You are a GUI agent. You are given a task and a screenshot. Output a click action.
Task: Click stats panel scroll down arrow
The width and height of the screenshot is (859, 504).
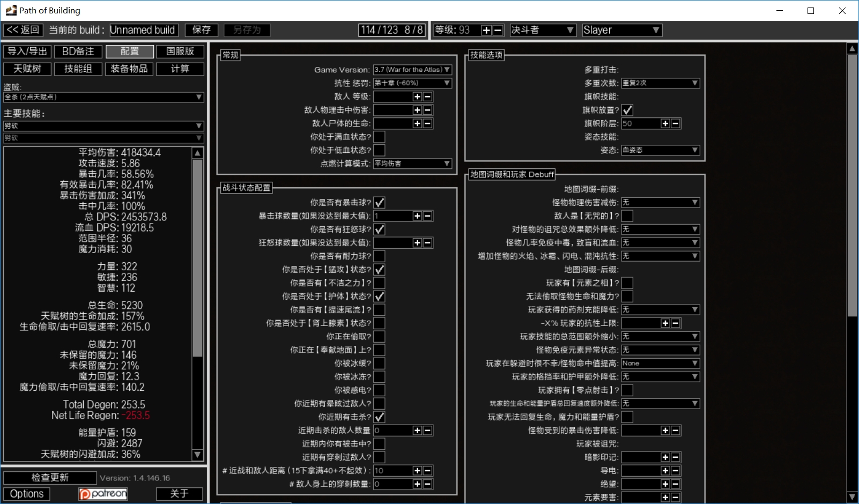(197, 455)
